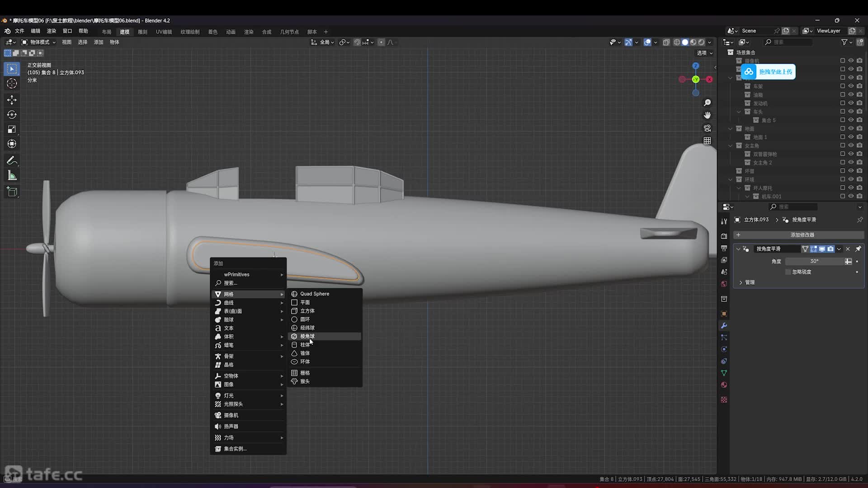Toggle X-ray display in viewport header

[666, 42]
